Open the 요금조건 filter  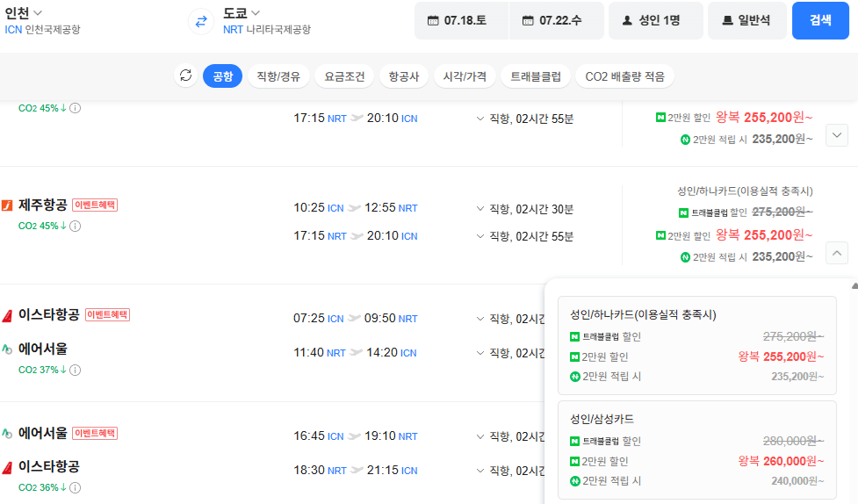pyautogui.click(x=344, y=76)
